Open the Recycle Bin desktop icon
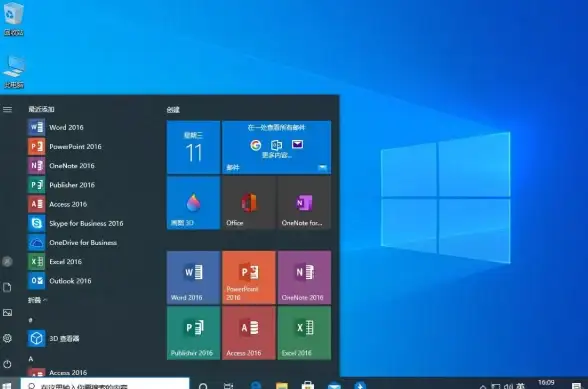Screen dimensions: 588x389 click(14, 18)
